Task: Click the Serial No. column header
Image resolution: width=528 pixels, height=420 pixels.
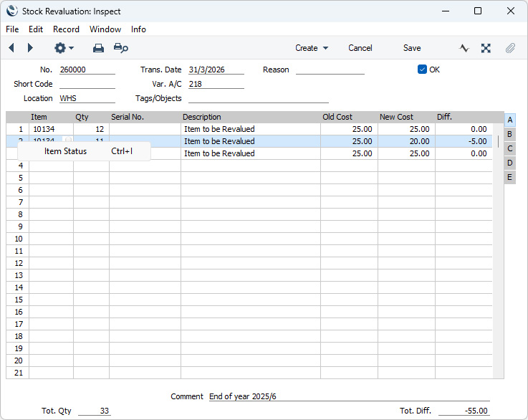Action: pyautogui.click(x=128, y=117)
